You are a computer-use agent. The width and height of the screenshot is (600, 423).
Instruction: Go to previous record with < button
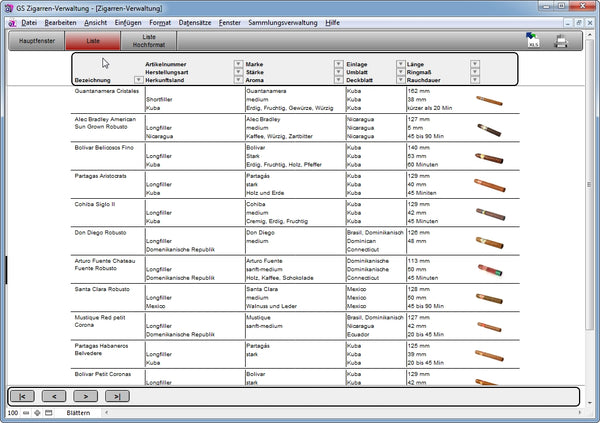pyautogui.click(x=54, y=396)
